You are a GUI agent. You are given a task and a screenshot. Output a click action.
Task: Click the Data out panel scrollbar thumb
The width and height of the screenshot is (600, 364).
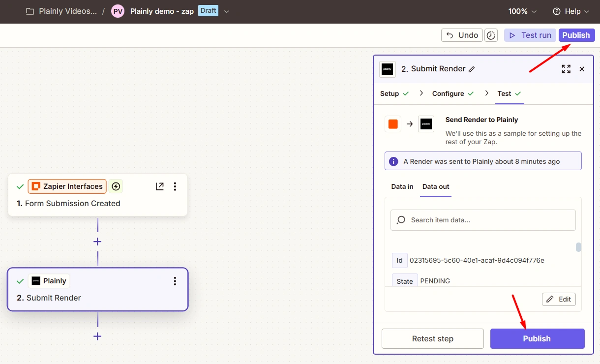pos(578,247)
